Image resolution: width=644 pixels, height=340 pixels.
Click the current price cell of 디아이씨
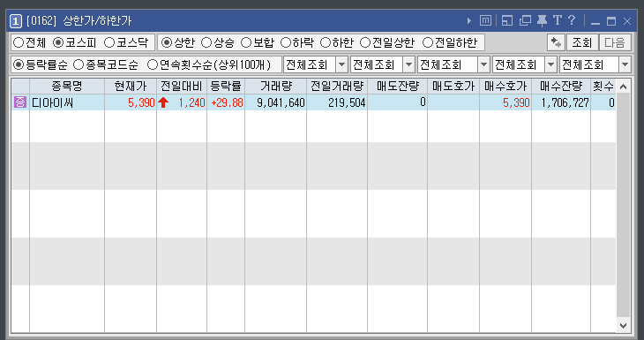pos(131,102)
